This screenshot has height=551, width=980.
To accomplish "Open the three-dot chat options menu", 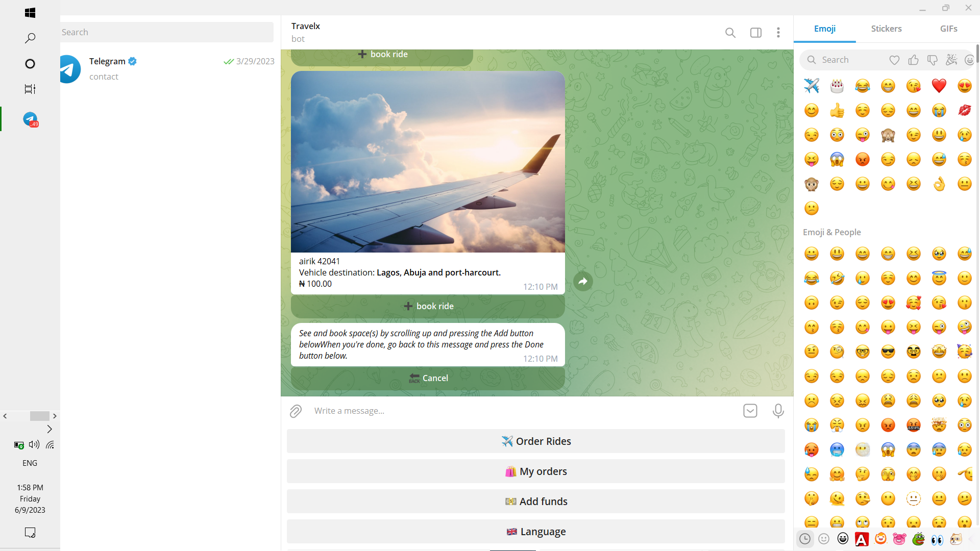I will (778, 33).
